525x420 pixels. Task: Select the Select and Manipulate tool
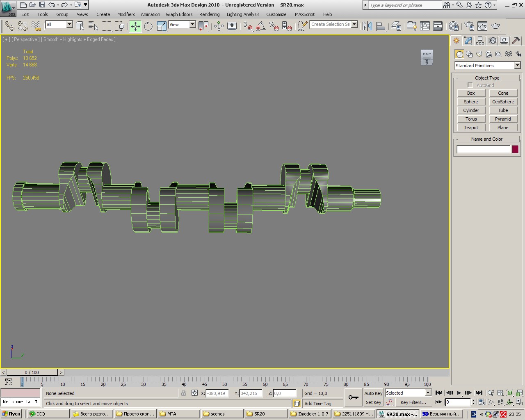point(219,26)
